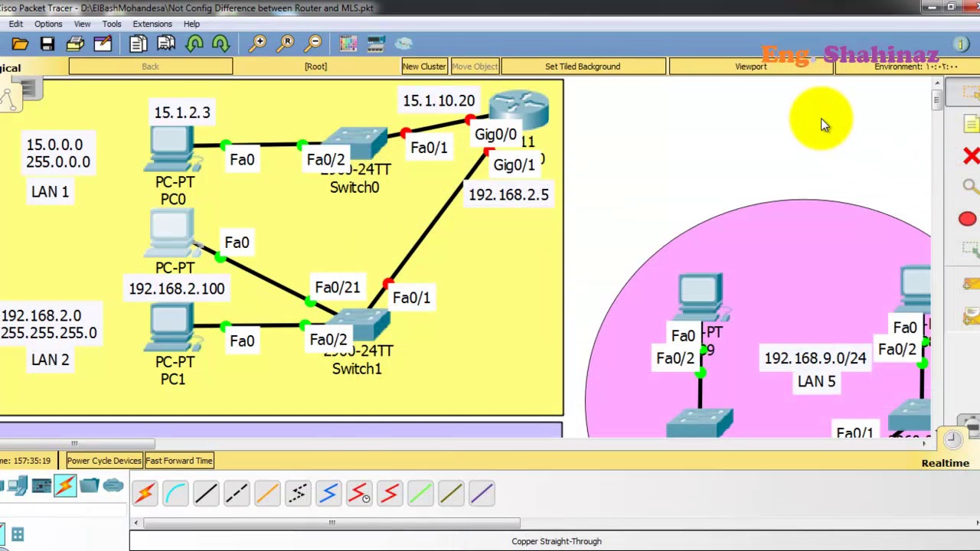Click Set Tiled Background button
Viewport: 980px width, 551px height.
[583, 67]
